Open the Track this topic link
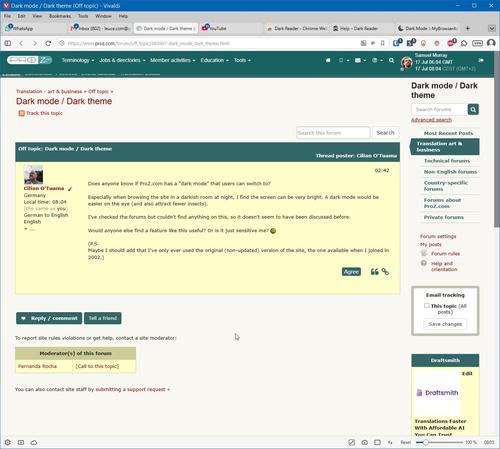Viewport: 500px width, 449px height. point(44,113)
